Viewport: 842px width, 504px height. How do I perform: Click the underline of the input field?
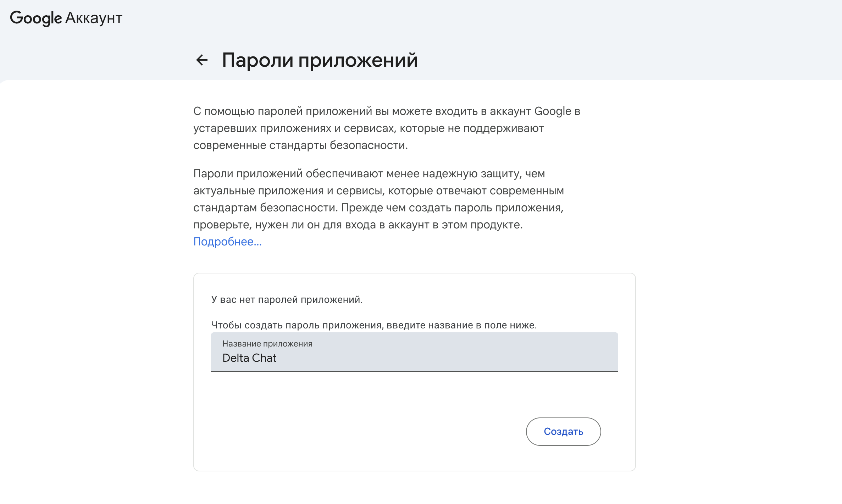(414, 371)
